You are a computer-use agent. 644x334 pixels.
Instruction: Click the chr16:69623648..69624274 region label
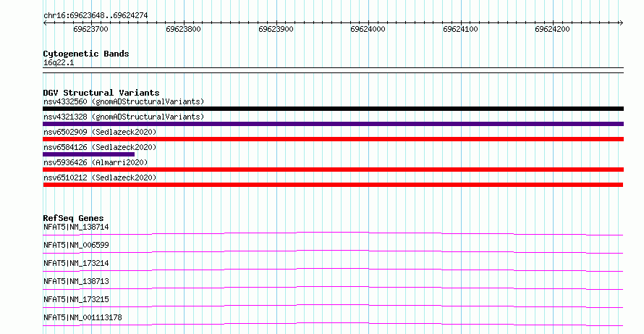pyautogui.click(x=96, y=15)
